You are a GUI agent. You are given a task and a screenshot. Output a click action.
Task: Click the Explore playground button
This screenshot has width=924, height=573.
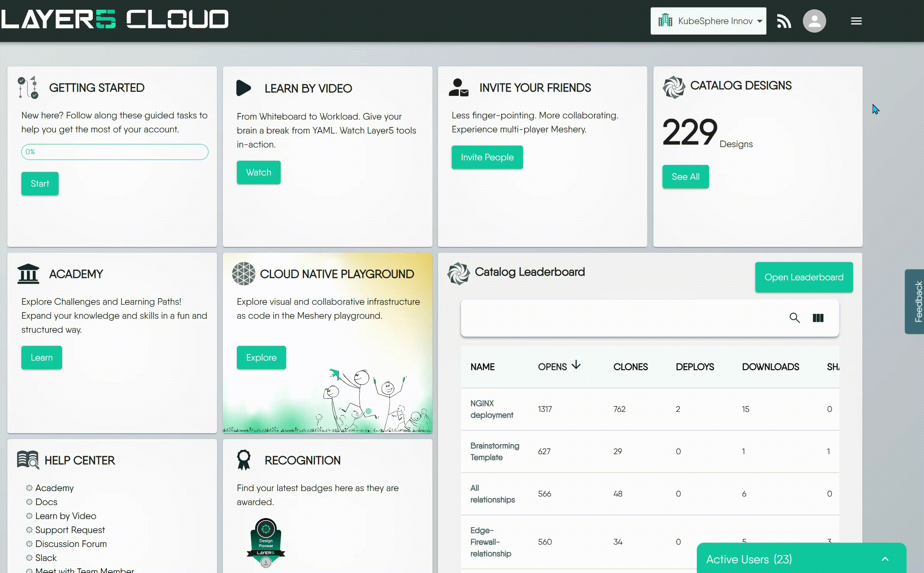tap(261, 358)
